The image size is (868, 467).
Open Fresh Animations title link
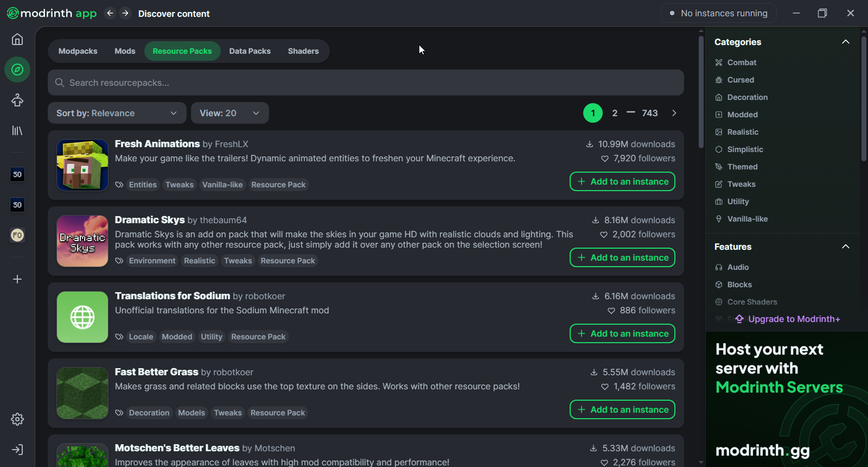point(157,144)
